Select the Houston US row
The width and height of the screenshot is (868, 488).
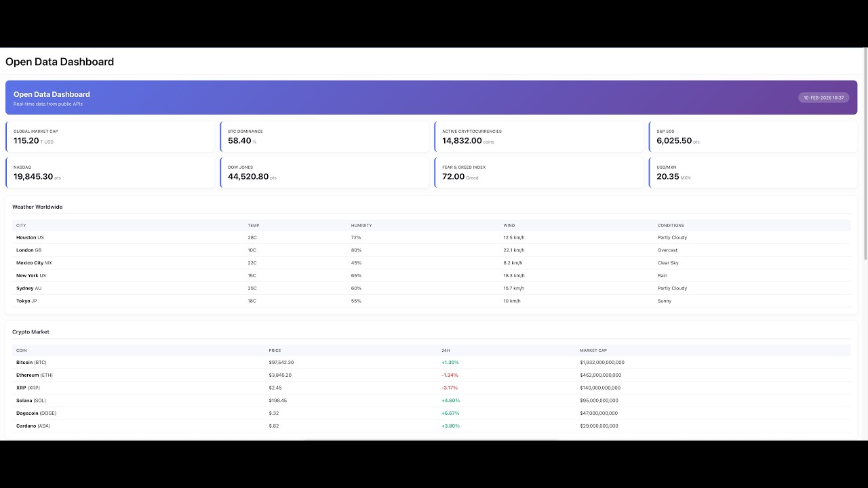[431, 237]
